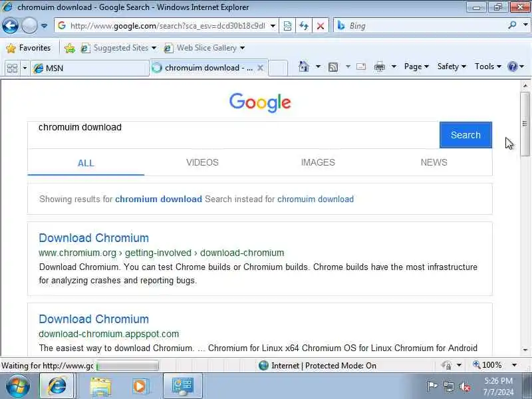Click download-chromium.appspot.com URL text
Viewport: 532px width, 399px height.
[x=108, y=334]
